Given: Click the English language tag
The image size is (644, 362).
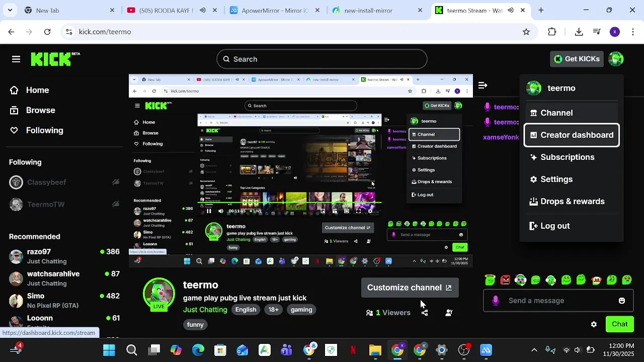Looking at the screenshot, I should pos(246,310).
